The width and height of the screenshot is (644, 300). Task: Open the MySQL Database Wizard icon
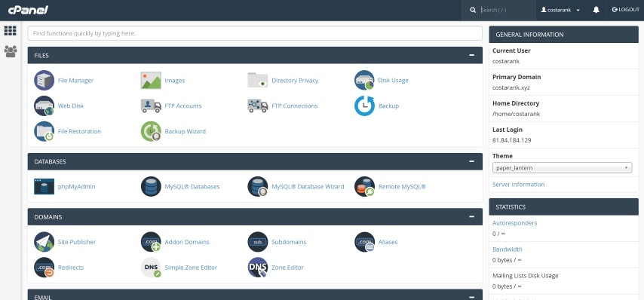click(x=257, y=186)
